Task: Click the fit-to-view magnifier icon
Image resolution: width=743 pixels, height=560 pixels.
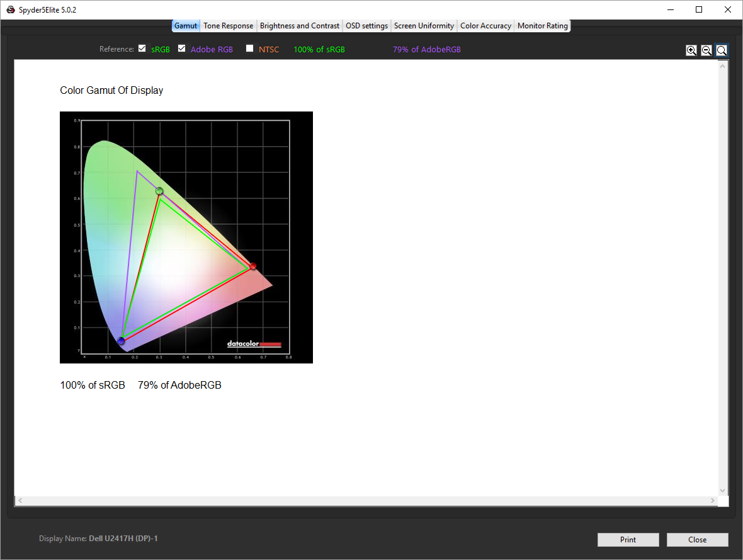Action: point(722,50)
